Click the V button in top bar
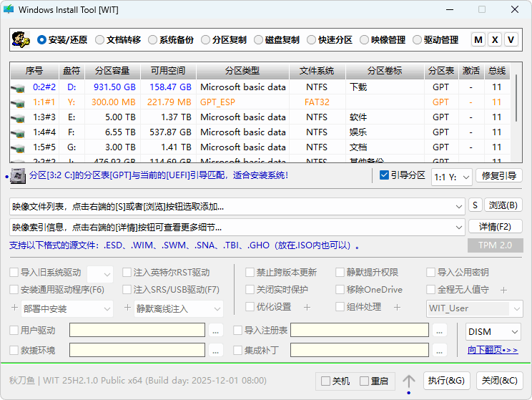532x400 pixels. click(511, 40)
